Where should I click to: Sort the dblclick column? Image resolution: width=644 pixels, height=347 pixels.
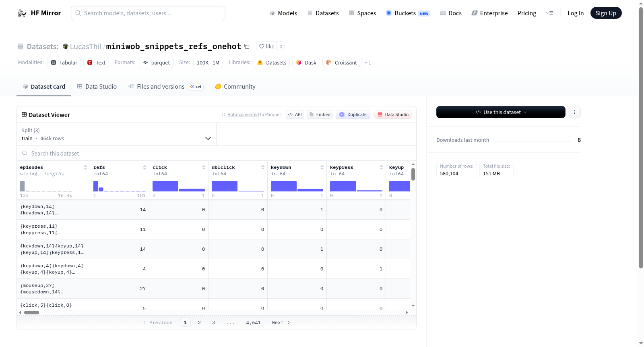coord(263,167)
